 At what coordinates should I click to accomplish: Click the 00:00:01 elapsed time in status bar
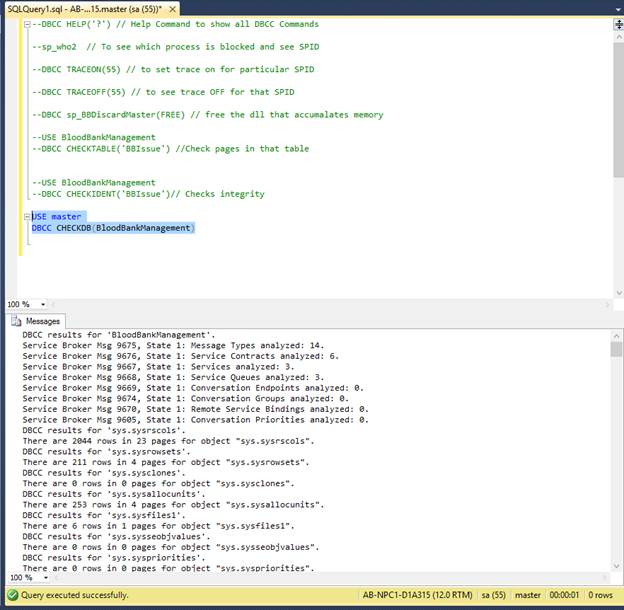pyautogui.click(x=564, y=595)
